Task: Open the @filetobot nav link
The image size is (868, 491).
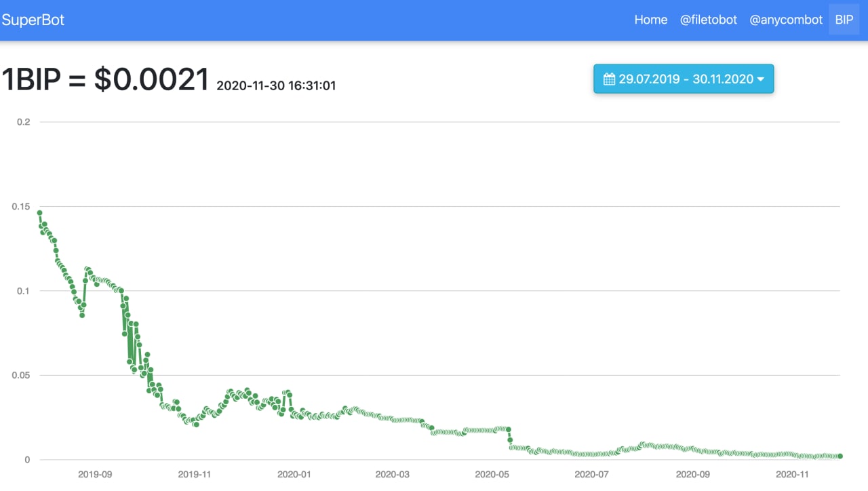Action: 709,20
